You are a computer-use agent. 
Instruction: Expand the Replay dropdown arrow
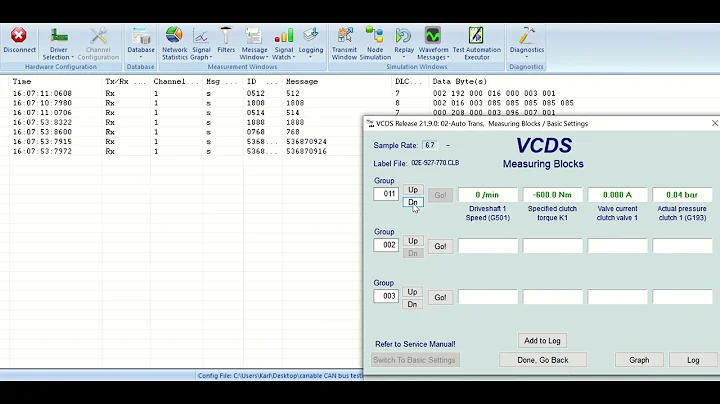click(x=404, y=57)
